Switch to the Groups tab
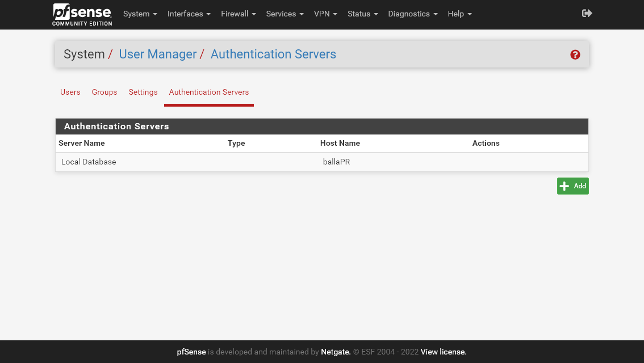 point(104,92)
